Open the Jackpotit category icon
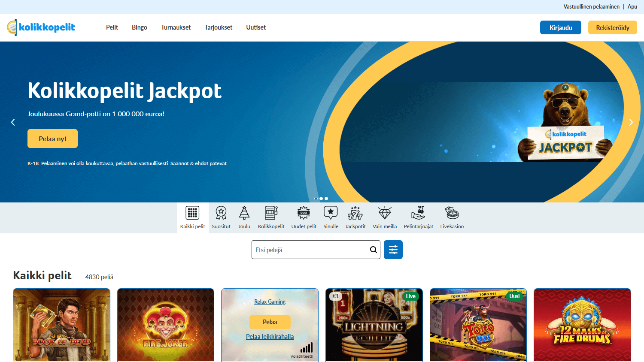 point(355,217)
